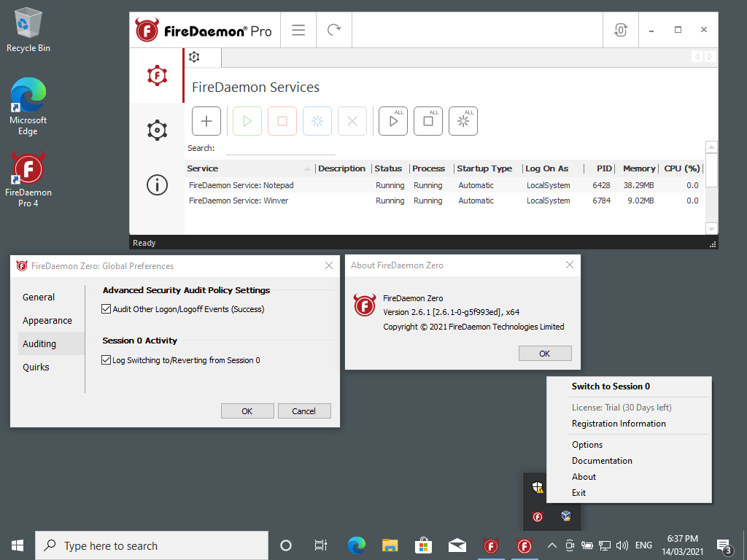This screenshot has height=560, width=747.
Task: Open the info icon in FireDaemon sidebar
Action: point(157,184)
